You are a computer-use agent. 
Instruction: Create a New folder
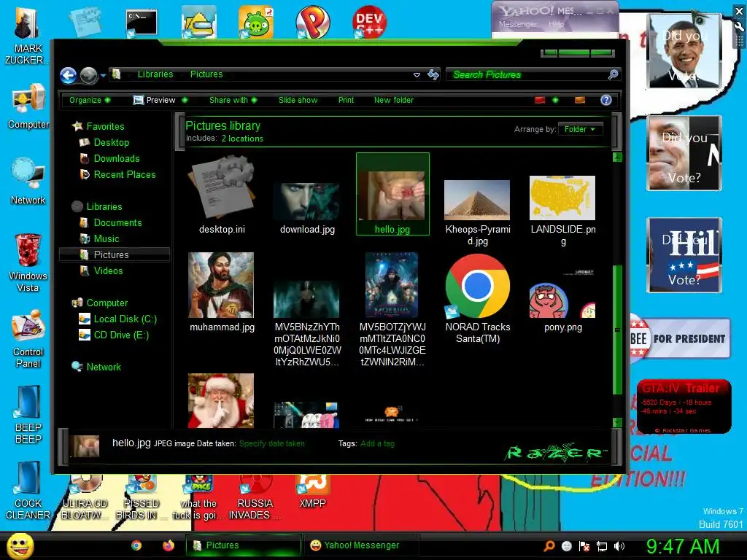(393, 100)
